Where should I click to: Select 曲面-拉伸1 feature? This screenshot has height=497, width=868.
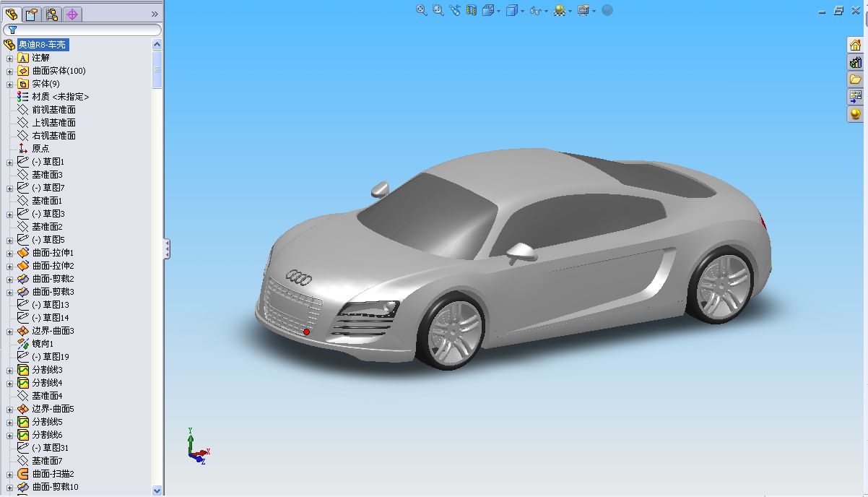(x=53, y=253)
